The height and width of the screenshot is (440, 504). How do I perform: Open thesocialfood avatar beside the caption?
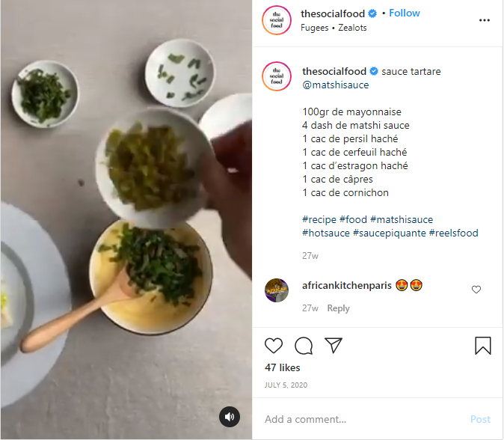(x=276, y=78)
